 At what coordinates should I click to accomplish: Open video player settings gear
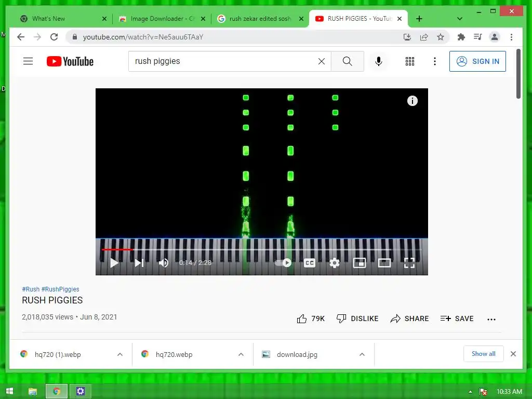[x=335, y=262]
